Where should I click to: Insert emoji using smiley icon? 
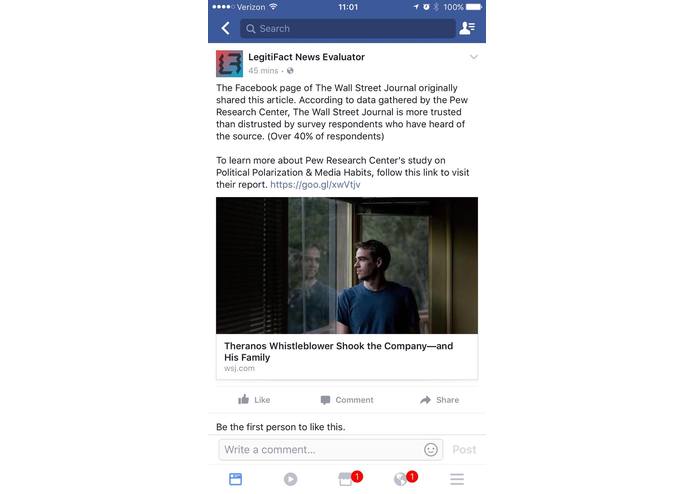(x=431, y=450)
